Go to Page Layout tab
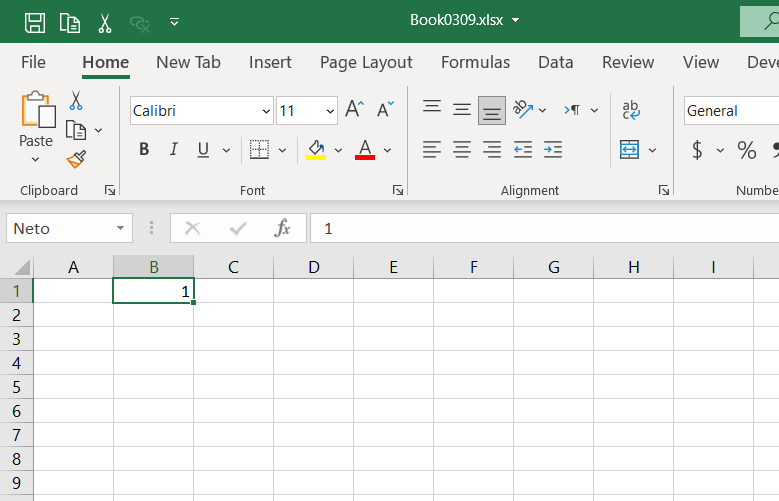Viewport: 779px width, 501px height. 366,62
